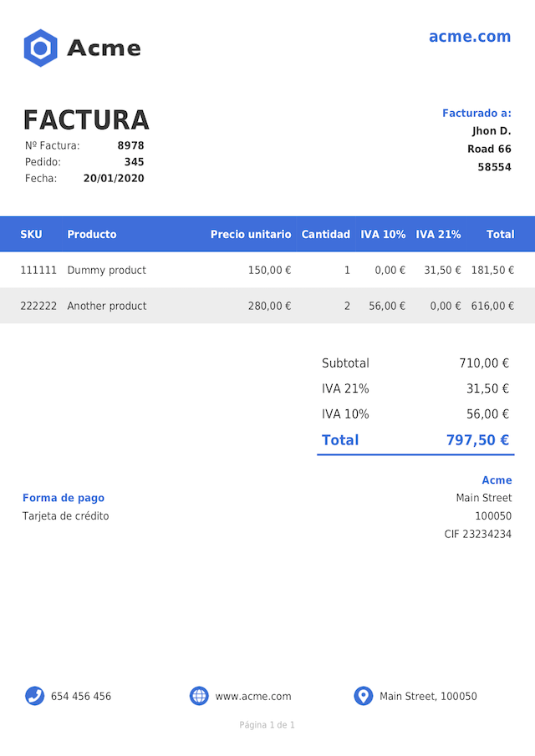Image resolution: width=535 pixels, height=756 pixels.
Task: Open the acme.com link at top
Action: click(470, 37)
